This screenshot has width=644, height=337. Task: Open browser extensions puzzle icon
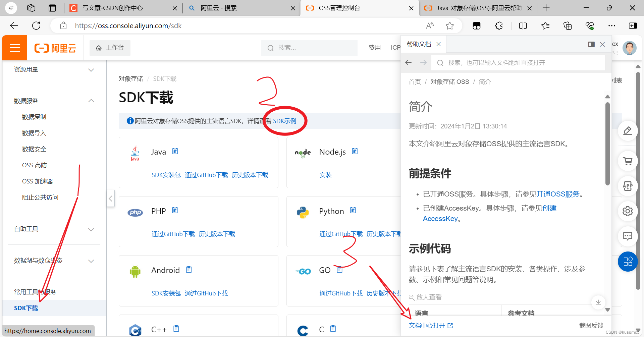pyautogui.click(x=499, y=25)
